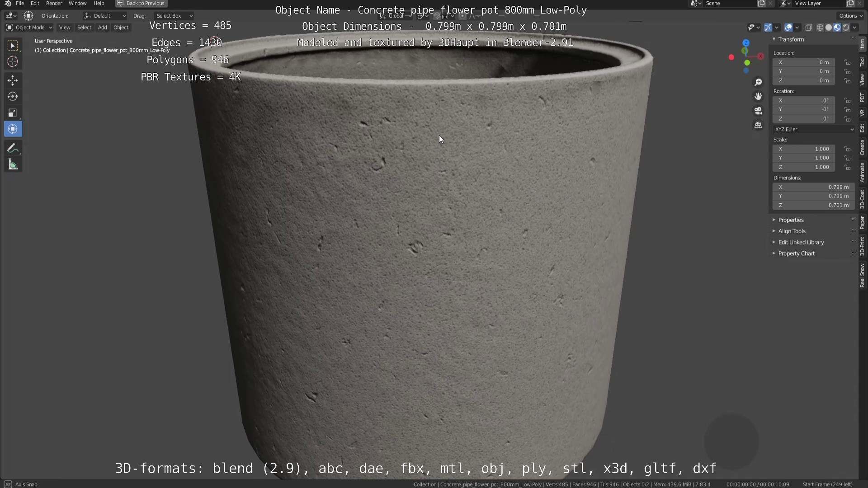Select the Transform tool

[x=13, y=129]
